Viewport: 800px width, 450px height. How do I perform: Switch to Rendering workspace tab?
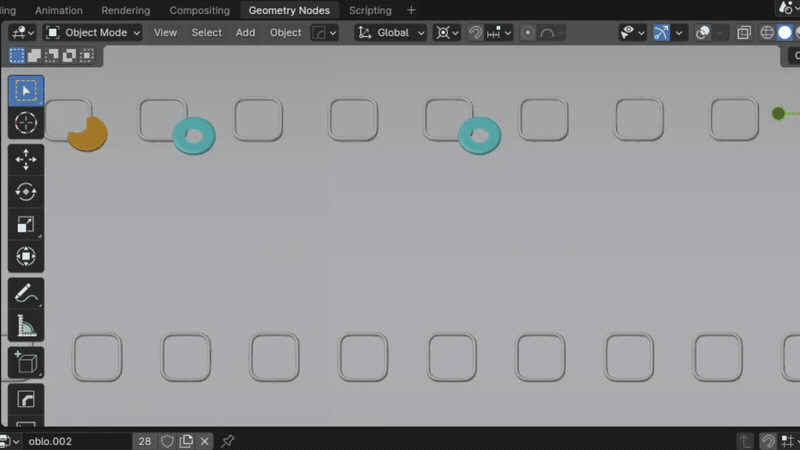[126, 10]
